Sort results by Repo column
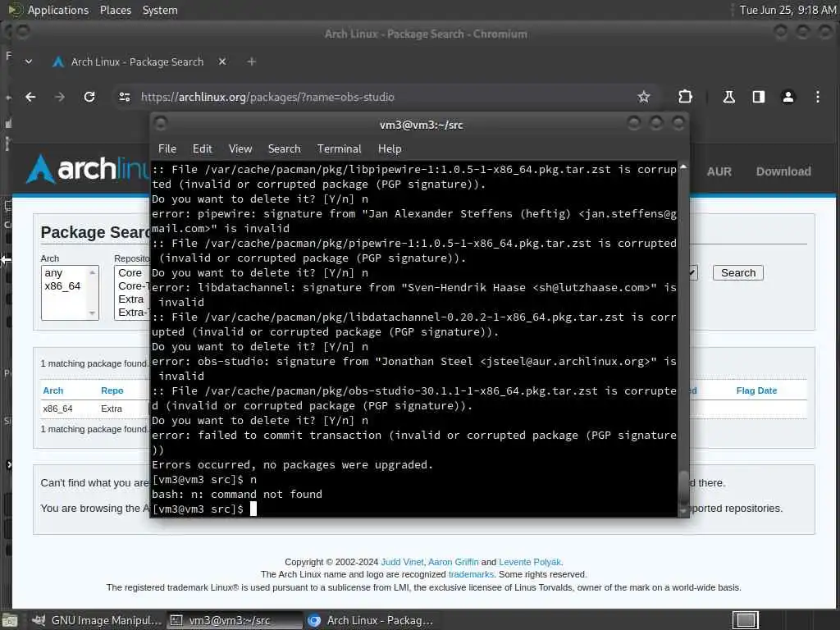 point(112,390)
